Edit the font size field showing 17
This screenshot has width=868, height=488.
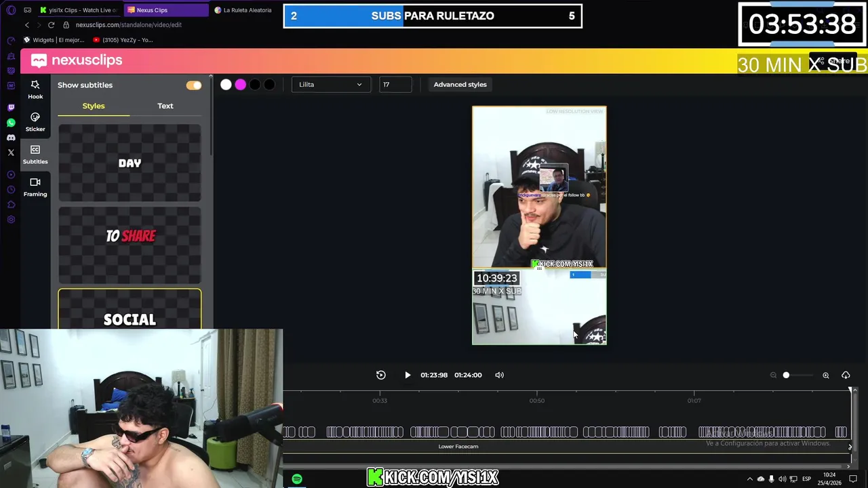point(395,85)
